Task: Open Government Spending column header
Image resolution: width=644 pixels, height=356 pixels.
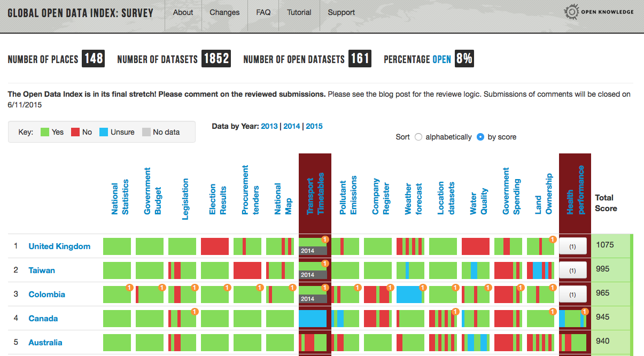Action: click(511, 191)
